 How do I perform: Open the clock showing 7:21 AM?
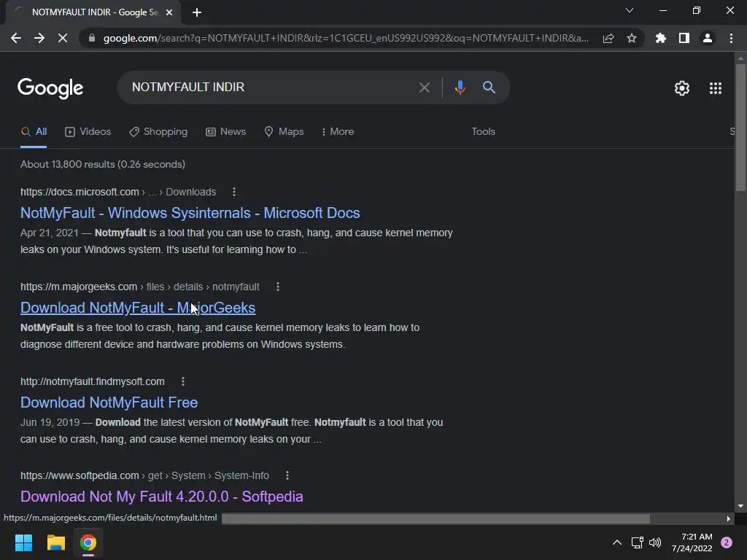[692, 542]
